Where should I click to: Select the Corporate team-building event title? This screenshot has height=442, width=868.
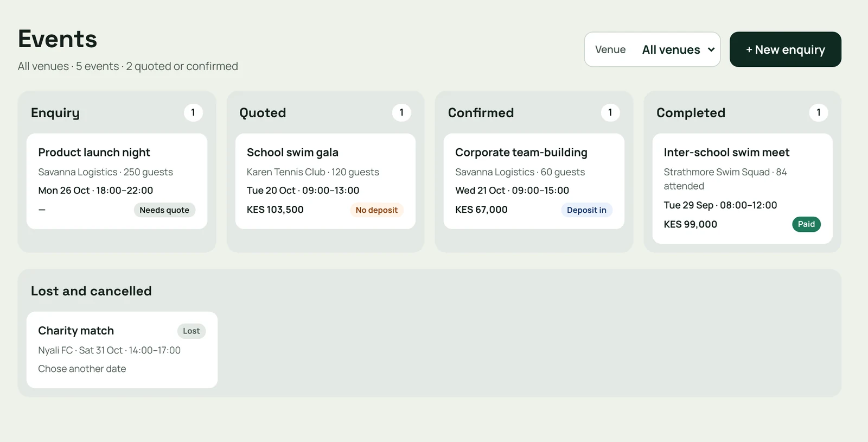pyautogui.click(x=521, y=153)
